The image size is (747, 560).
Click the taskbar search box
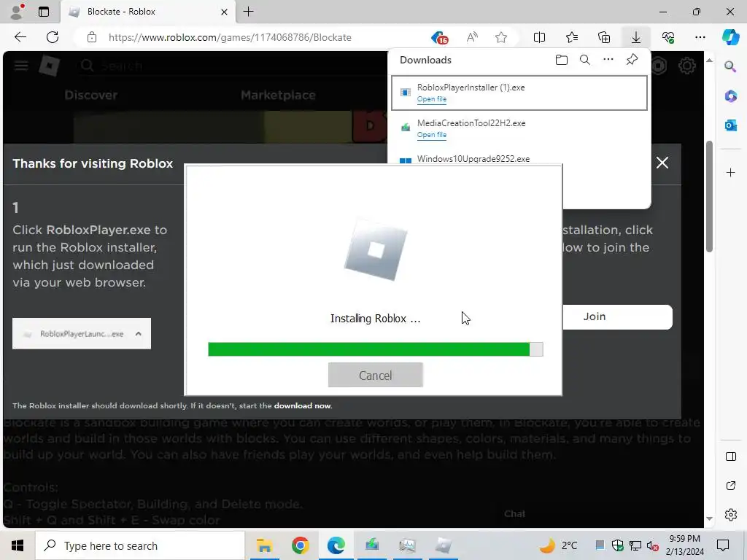[140, 545]
